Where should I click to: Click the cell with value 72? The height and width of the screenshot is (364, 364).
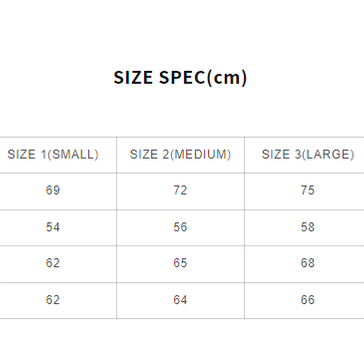pyautogui.click(x=180, y=191)
